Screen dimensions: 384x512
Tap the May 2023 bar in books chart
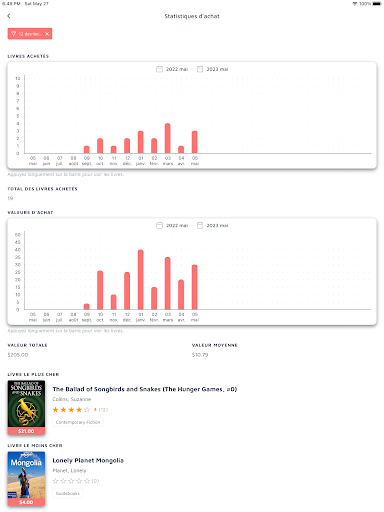point(195,142)
